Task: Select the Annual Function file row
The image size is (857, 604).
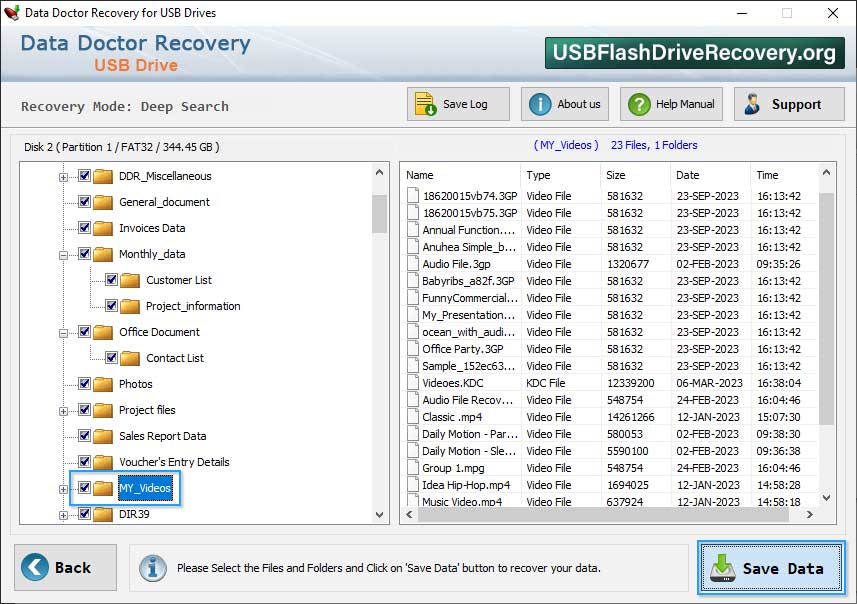Action: click(x=612, y=230)
